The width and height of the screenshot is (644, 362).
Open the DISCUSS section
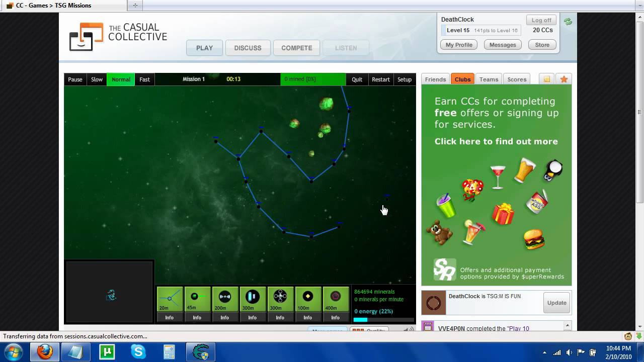(x=248, y=48)
